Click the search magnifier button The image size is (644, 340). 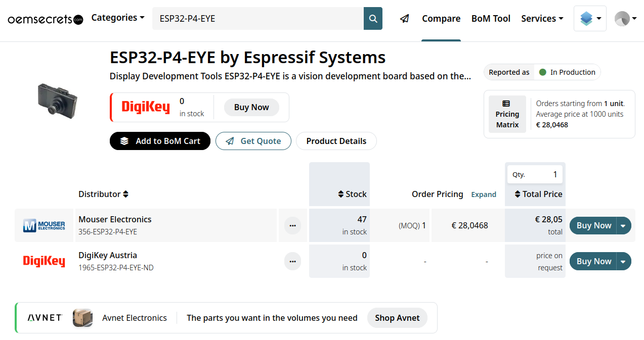pyautogui.click(x=373, y=19)
